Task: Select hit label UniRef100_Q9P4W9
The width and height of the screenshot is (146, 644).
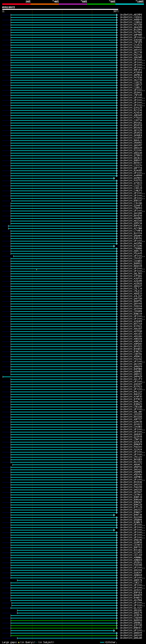Action: (131, 35)
